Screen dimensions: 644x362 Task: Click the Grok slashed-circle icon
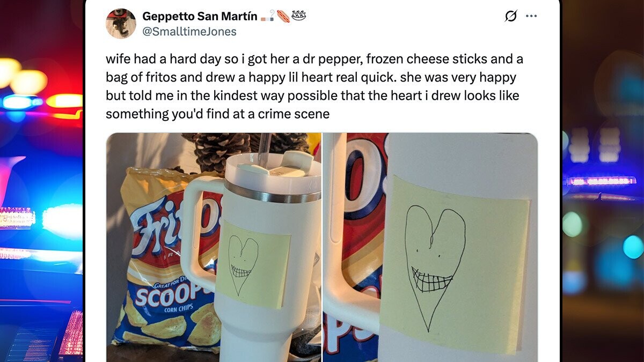click(511, 16)
